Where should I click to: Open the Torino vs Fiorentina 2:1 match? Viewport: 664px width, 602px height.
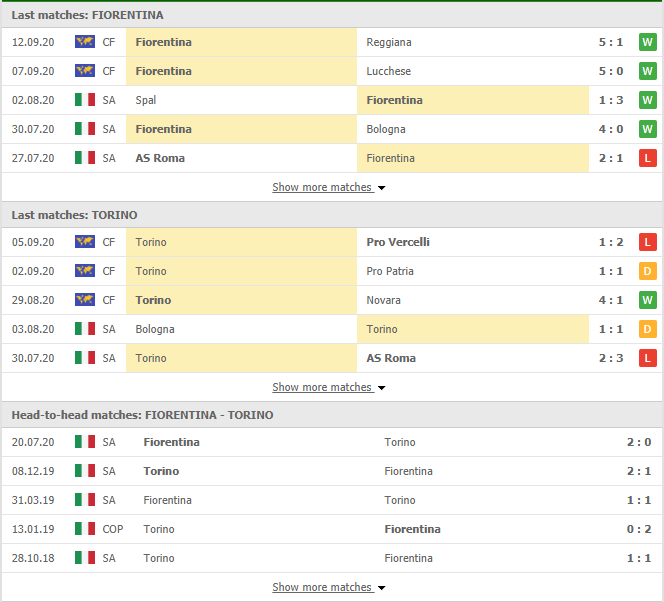[x=332, y=471]
